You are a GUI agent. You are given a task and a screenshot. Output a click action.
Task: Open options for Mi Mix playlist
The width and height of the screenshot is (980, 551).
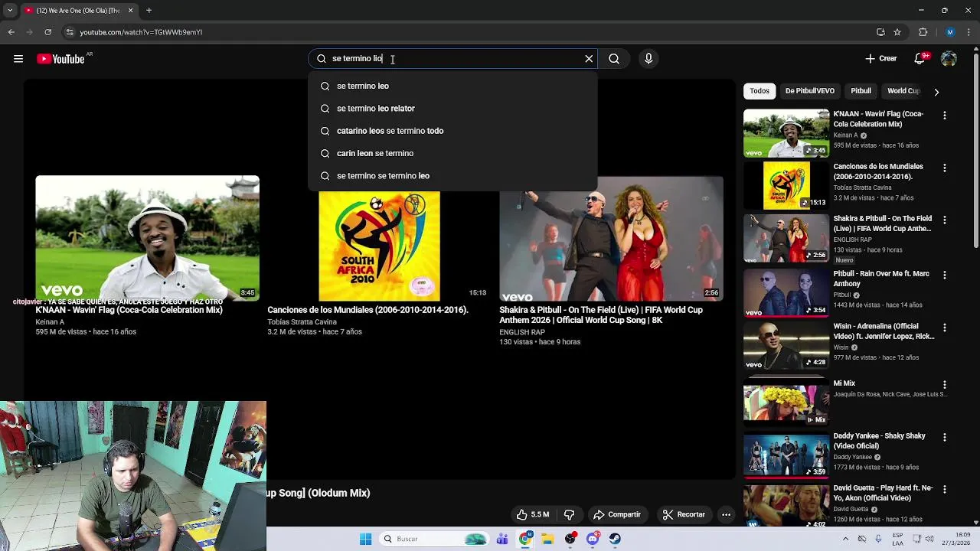coord(945,385)
